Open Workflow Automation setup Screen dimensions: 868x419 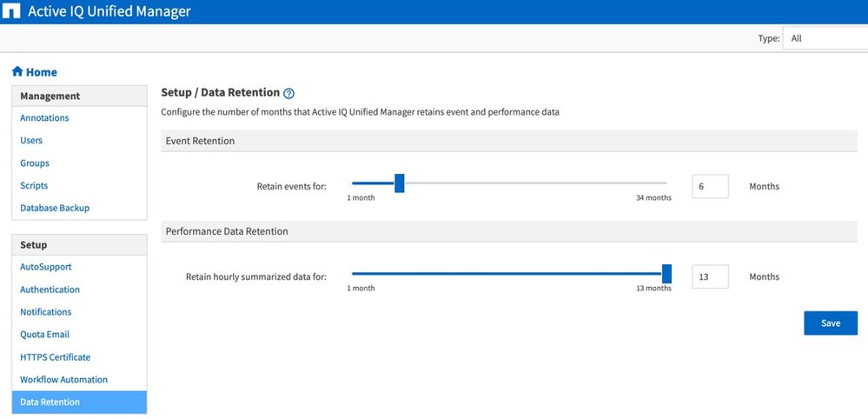[63, 380]
